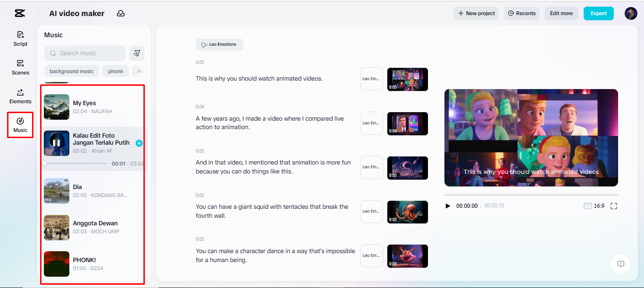
Task: Open spiral scene clip thumbnail 0:05
Action: (x=408, y=168)
